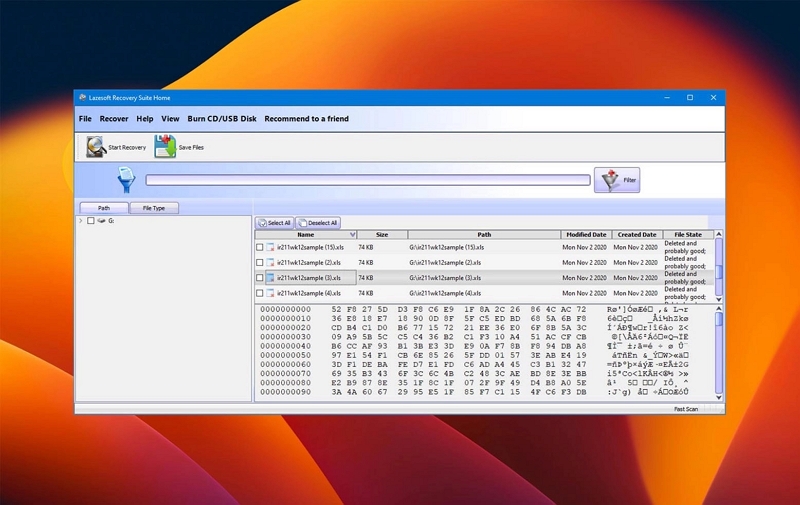Check the box for ir211wk12sample (2).xls
Screen dimensions: 800x505
pos(260,263)
